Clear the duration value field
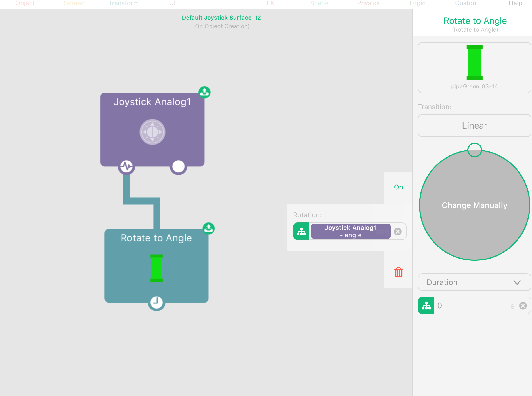Screen dimensions: 532x396 coord(523,306)
